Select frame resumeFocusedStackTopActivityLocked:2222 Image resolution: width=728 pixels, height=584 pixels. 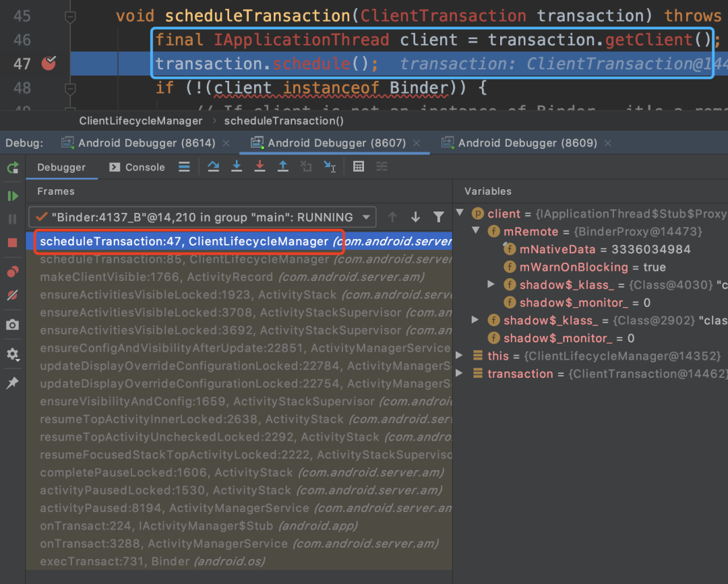pyautogui.click(x=239, y=455)
